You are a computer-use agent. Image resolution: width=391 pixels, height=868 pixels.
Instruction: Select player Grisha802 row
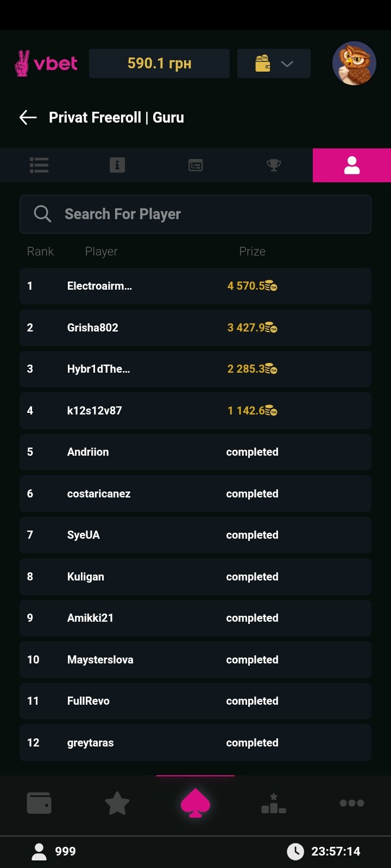[195, 328]
